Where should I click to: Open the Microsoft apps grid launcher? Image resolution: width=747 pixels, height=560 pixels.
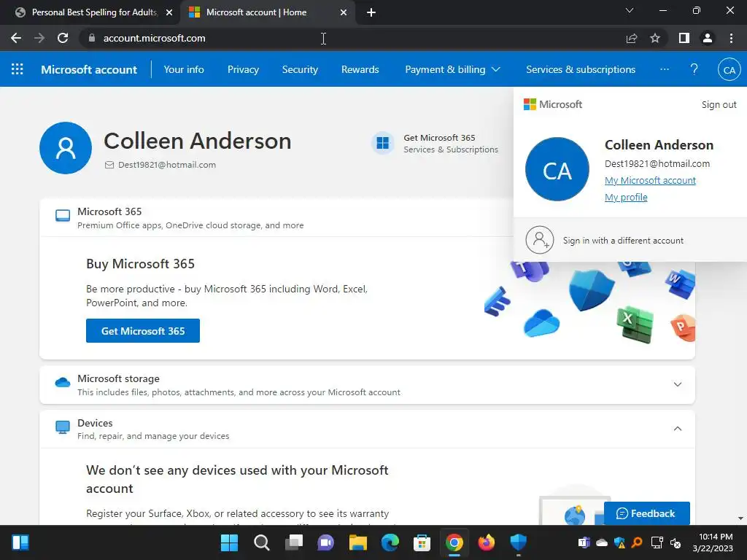pyautogui.click(x=18, y=69)
